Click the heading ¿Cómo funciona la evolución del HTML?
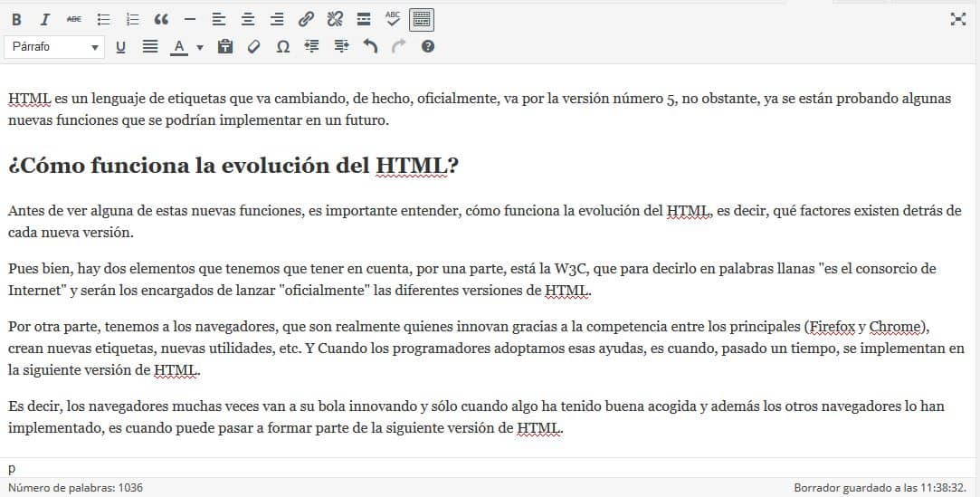The image size is (980, 497). 233,166
